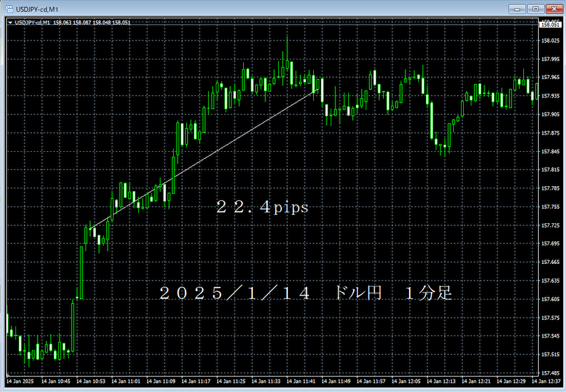
Task: Click the 14 Jan 12:21 time label
Action: [x=476, y=381]
